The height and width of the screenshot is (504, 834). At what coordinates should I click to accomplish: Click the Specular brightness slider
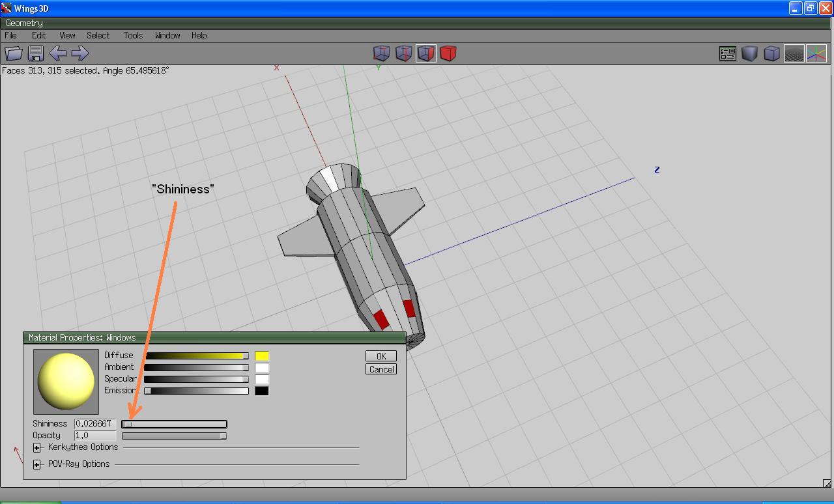197,379
